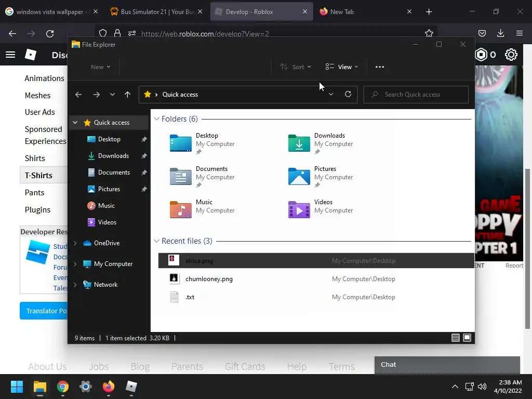The image size is (532, 399).
Task: Open the Downloads folder icon in Folders
Action: click(299, 143)
